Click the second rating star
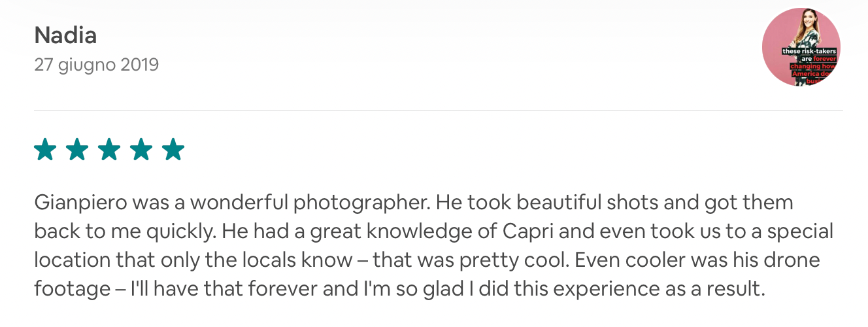 (x=77, y=150)
